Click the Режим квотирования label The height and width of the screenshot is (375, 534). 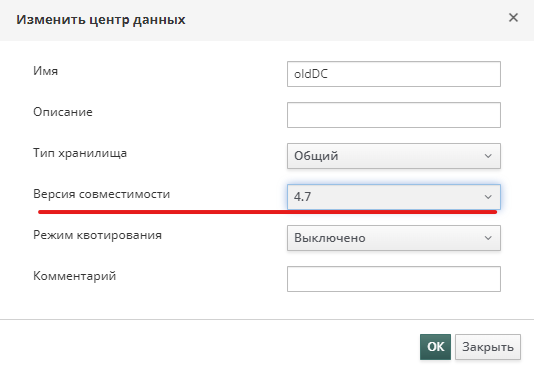[97, 235]
